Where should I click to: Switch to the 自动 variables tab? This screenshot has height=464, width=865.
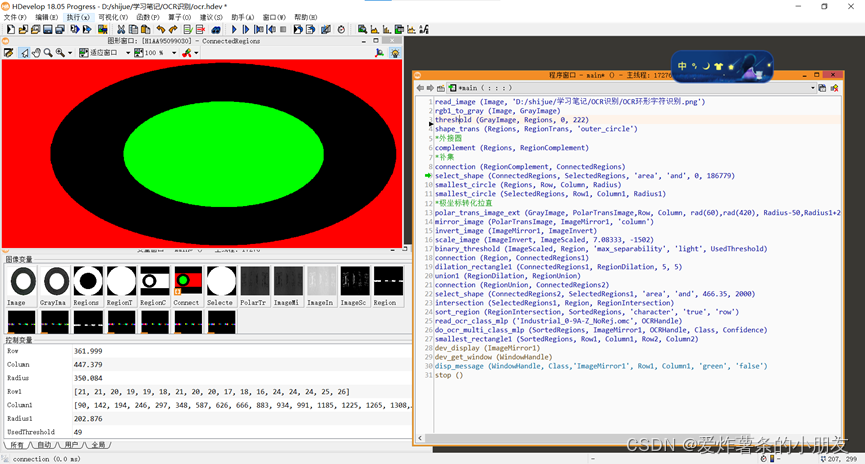(x=44, y=445)
